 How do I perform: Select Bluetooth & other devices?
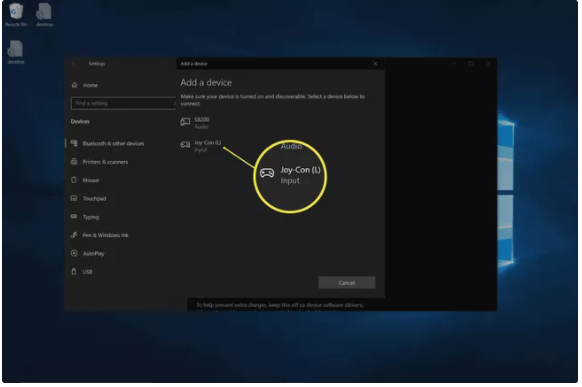pos(113,144)
